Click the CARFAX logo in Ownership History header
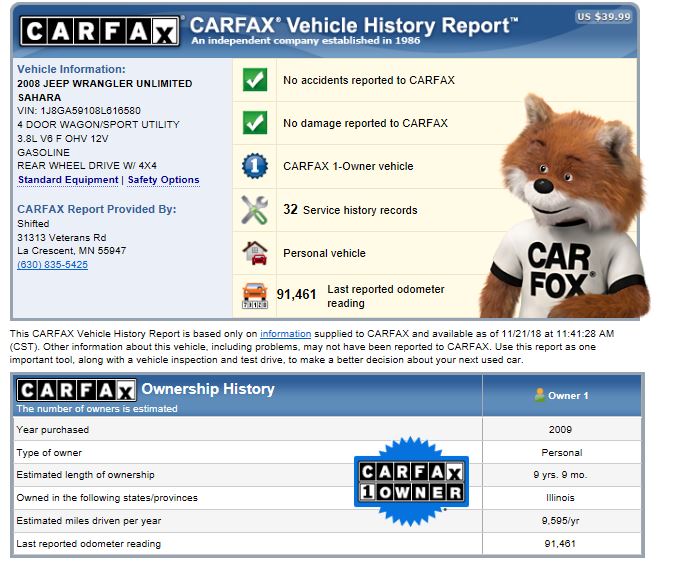The image size is (673, 561). tap(76, 390)
